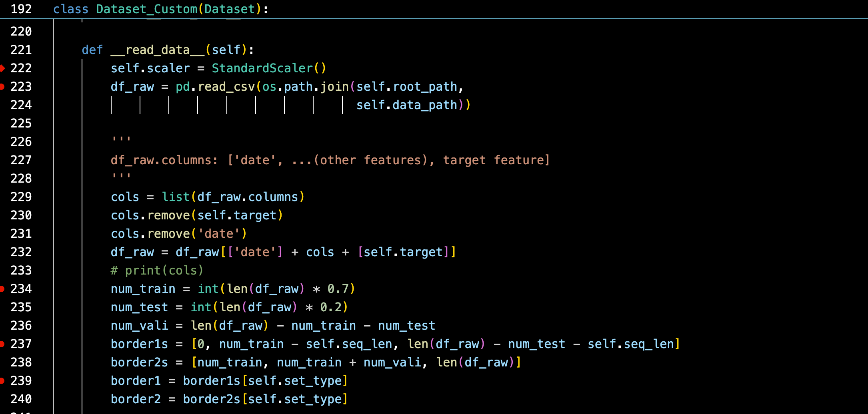Viewport: 868px width, 414px height.
Task: Click line number 192 in sticky header
Action: 21,9
